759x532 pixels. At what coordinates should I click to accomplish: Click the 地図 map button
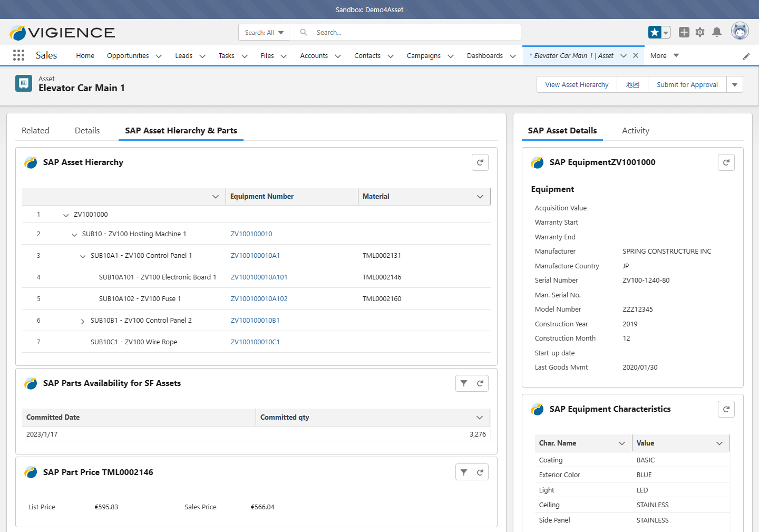[x=632, y=84]
